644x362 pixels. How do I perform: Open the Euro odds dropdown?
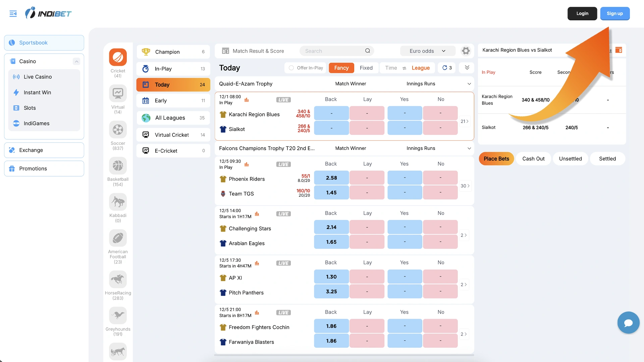pos(427,51)
